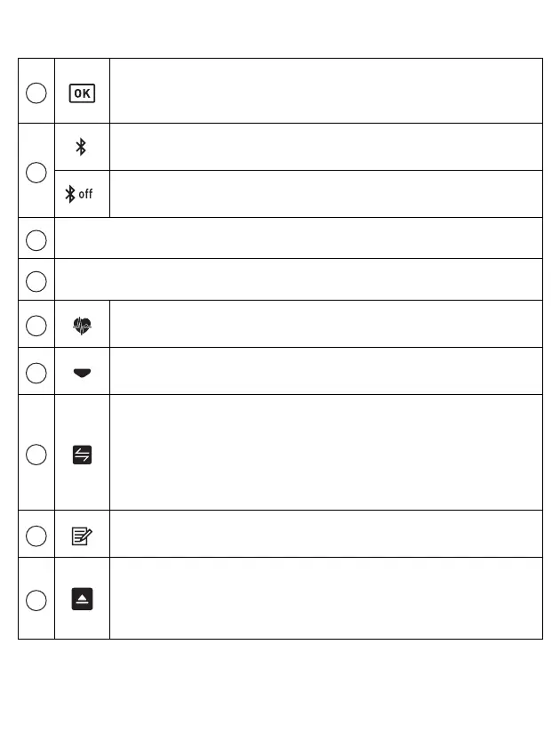The image size is (560, 733).
Task: Click the Bluetooth off icon
Action: pos(79,194)
